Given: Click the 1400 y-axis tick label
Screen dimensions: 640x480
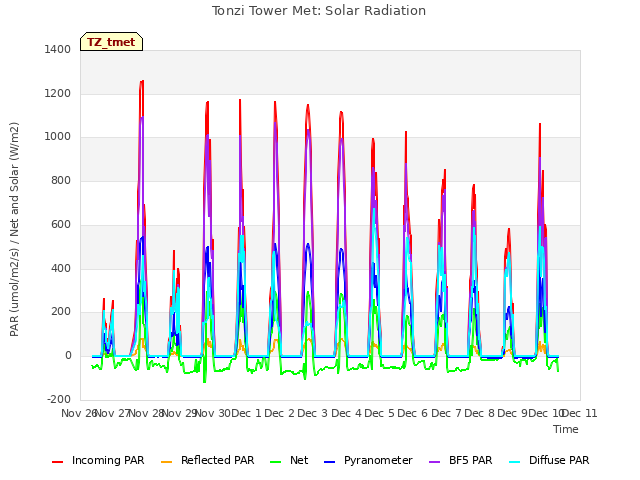Looking at the screenshot, I should [x=58, y=49].
